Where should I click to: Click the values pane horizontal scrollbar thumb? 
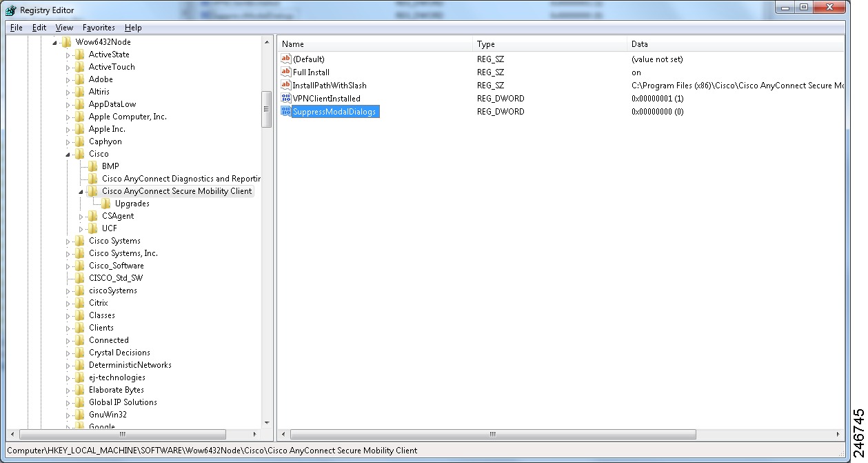tap(493, 435)
